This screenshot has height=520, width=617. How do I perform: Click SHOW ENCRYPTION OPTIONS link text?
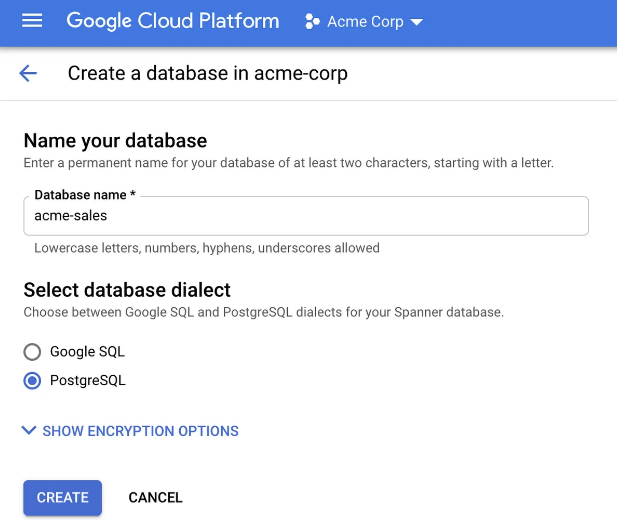pos(140,431)
